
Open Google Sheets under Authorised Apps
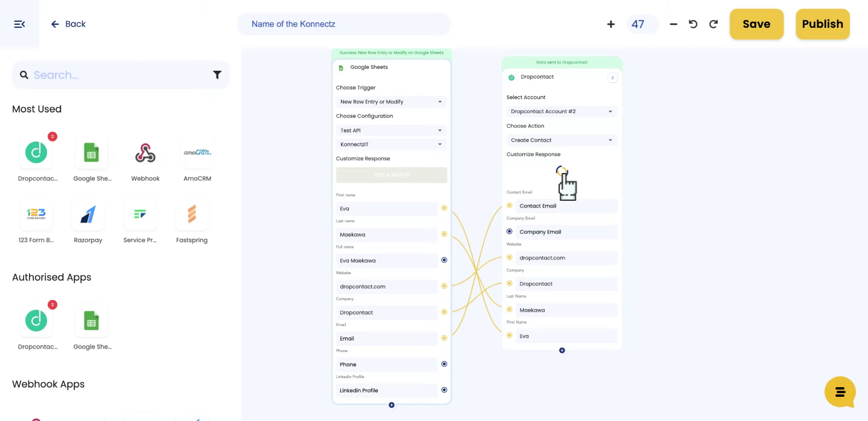[x=91, y=321]
